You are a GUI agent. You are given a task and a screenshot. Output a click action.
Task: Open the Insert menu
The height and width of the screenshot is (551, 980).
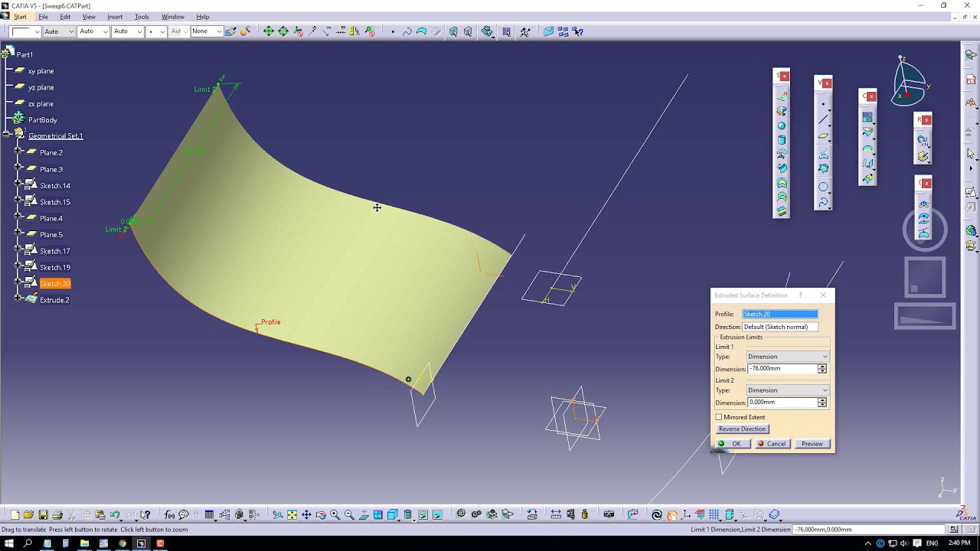[x=115, y=17]
